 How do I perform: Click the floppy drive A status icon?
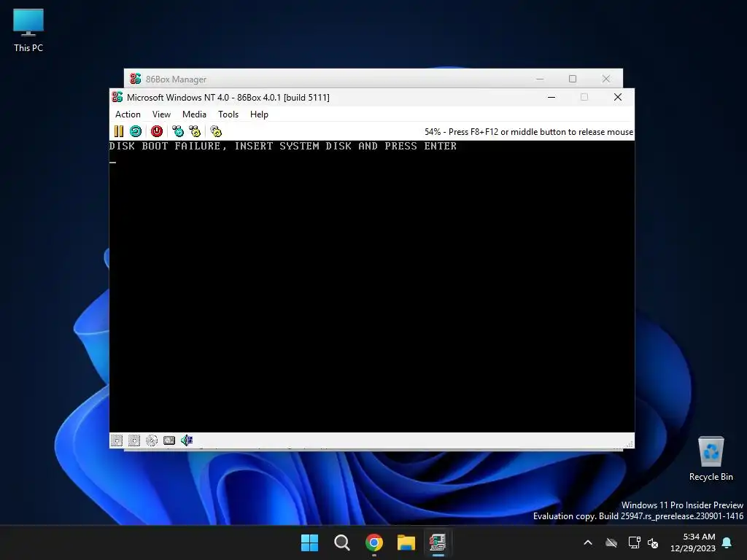[117, 440]
